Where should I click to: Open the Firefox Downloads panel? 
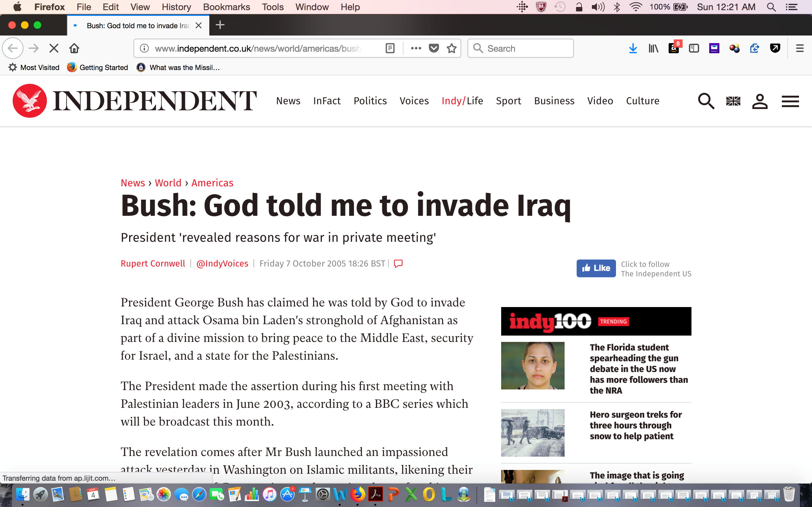[x=633, y=48]
